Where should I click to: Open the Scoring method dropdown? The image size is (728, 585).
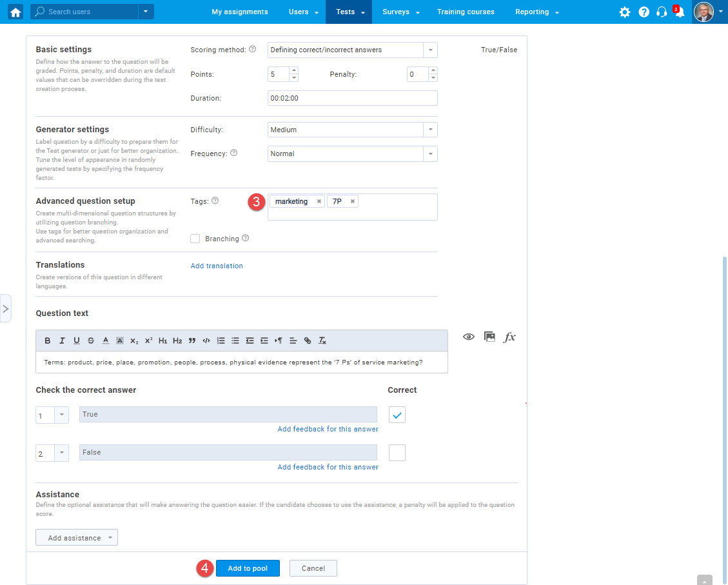click(x=430, y=50)
